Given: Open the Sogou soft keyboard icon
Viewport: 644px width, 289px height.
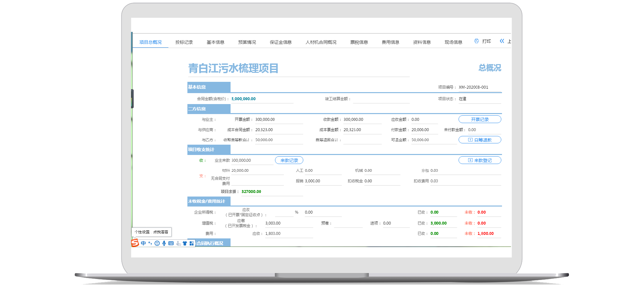Looking at the screenshot, I should pyautogui.click(x=171, y=243).
